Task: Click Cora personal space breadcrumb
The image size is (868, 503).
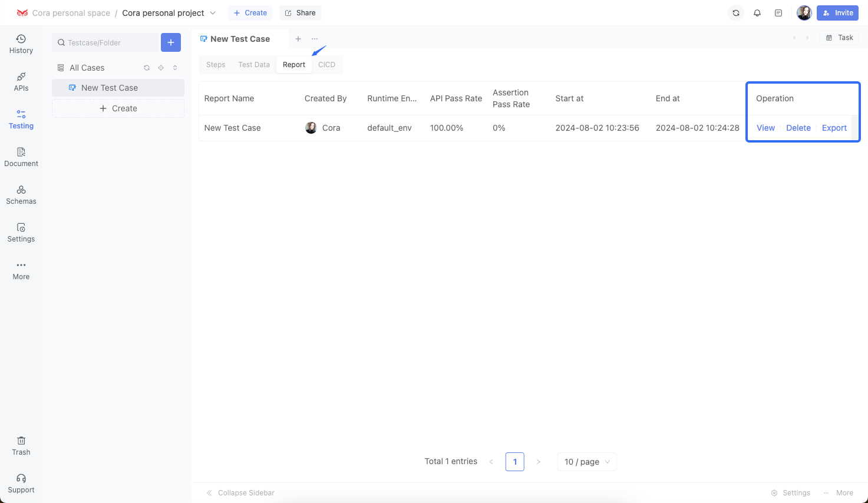Action: click(71, 13)
